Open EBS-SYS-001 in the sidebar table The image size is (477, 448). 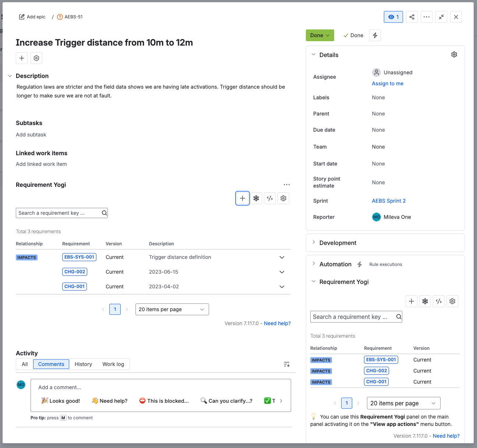381,360
